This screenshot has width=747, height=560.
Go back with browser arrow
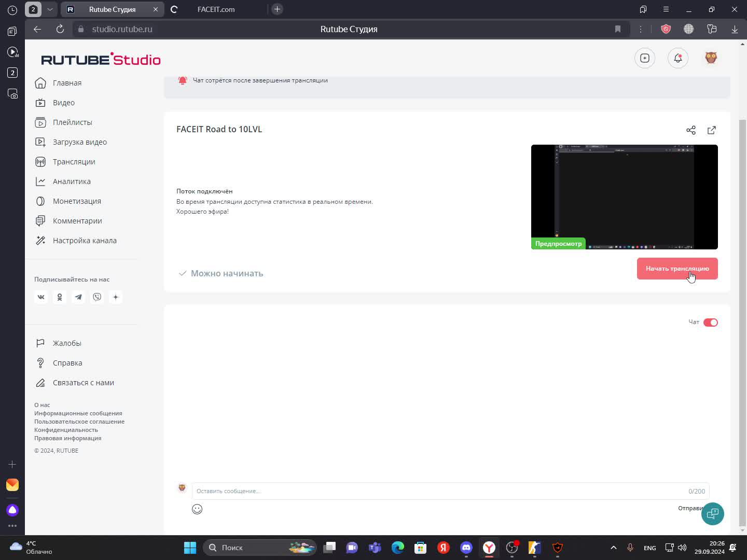point(37,29)
